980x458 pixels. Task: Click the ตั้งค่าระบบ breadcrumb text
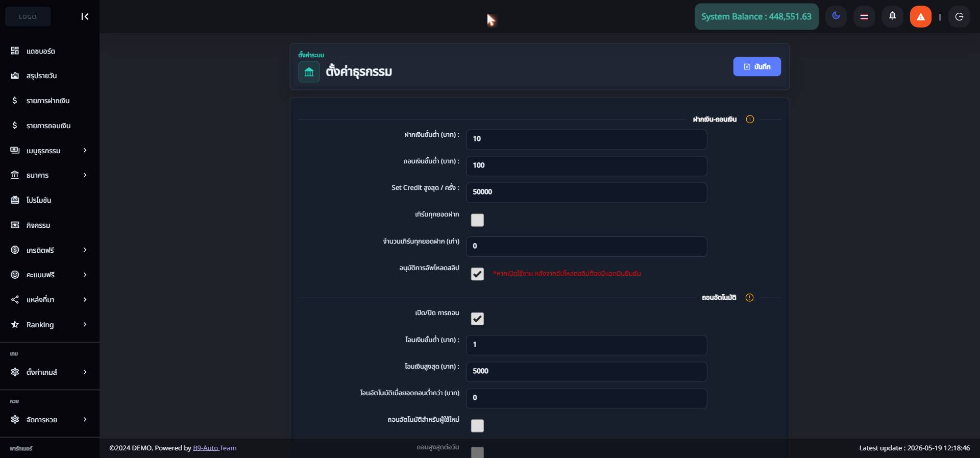pyautogui.click(x=311, y=55)
